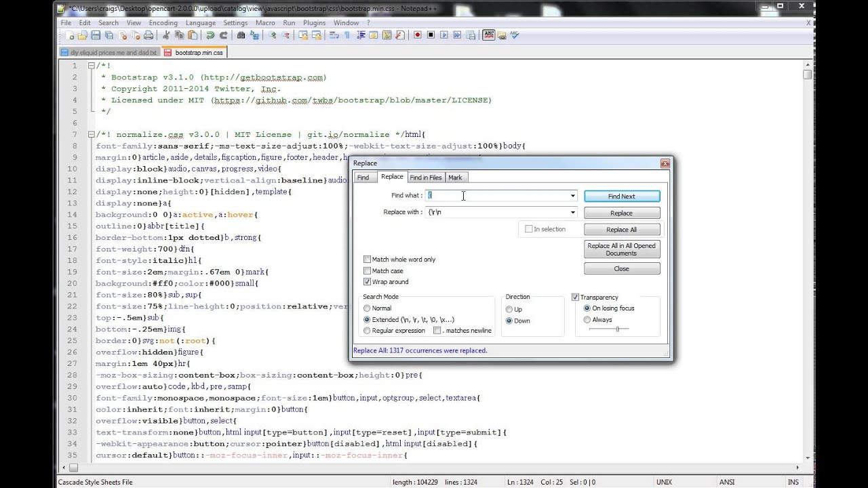Undo with the green arrow icon
Image resolution: width=868 pixels, height=488 pixels.
pyautogui.click(x=210, y=35)
